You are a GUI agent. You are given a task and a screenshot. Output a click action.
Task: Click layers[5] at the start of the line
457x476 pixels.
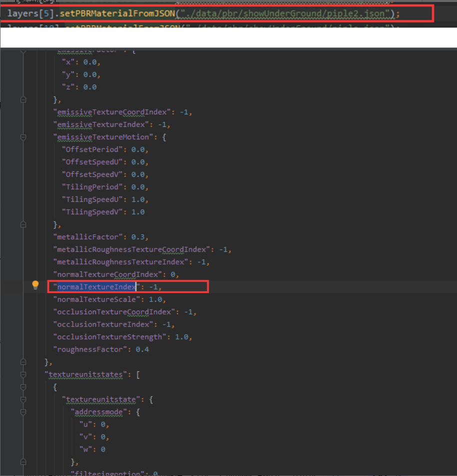tap(30, 13)
